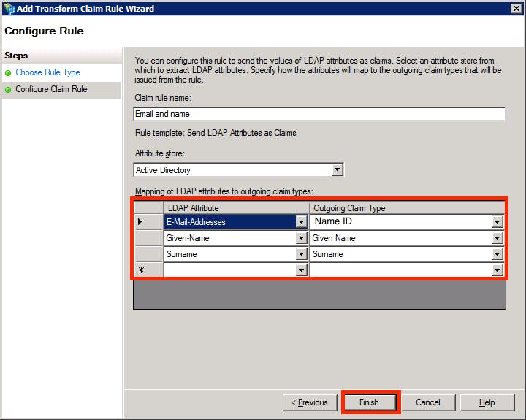Open the empty row LDAP attribute dropdown
This screenshot has width=526, height=420.
point(301,270)
